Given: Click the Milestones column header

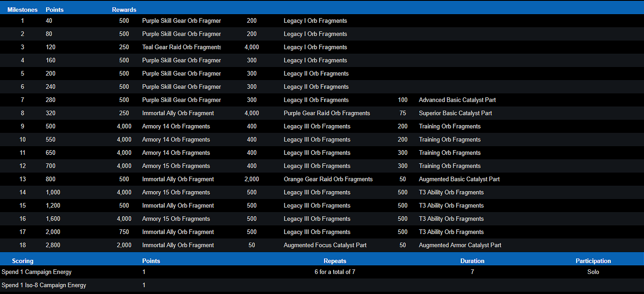Looking at the screenshot, I should 22,10.
